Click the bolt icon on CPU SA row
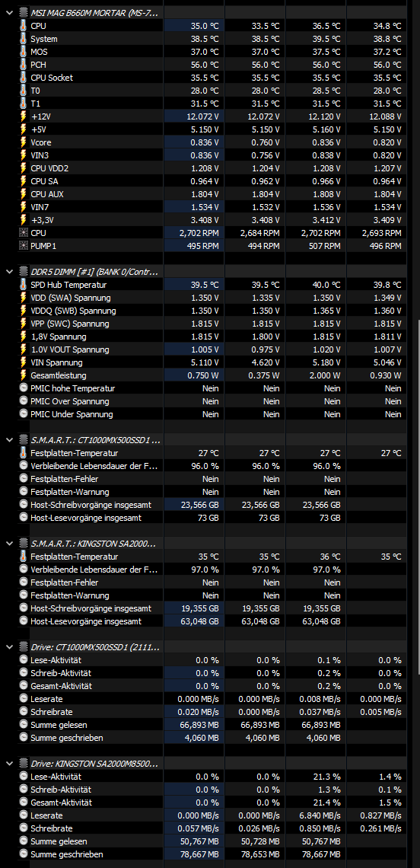 click(x=24, y=181)
